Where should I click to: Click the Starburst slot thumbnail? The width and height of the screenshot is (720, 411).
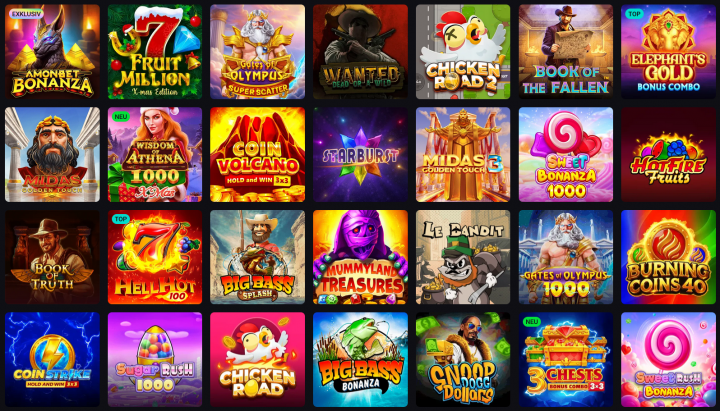click(x=360, y=154)
